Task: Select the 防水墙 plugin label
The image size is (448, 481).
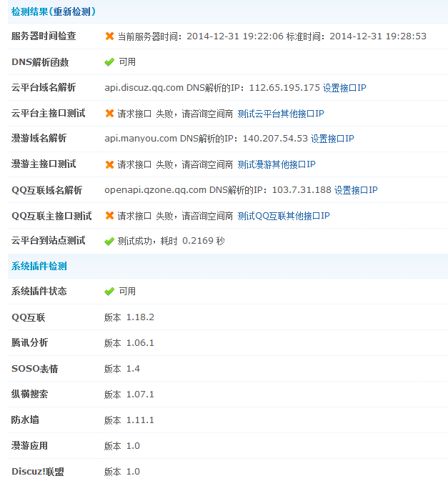Action: coord(25,420)
